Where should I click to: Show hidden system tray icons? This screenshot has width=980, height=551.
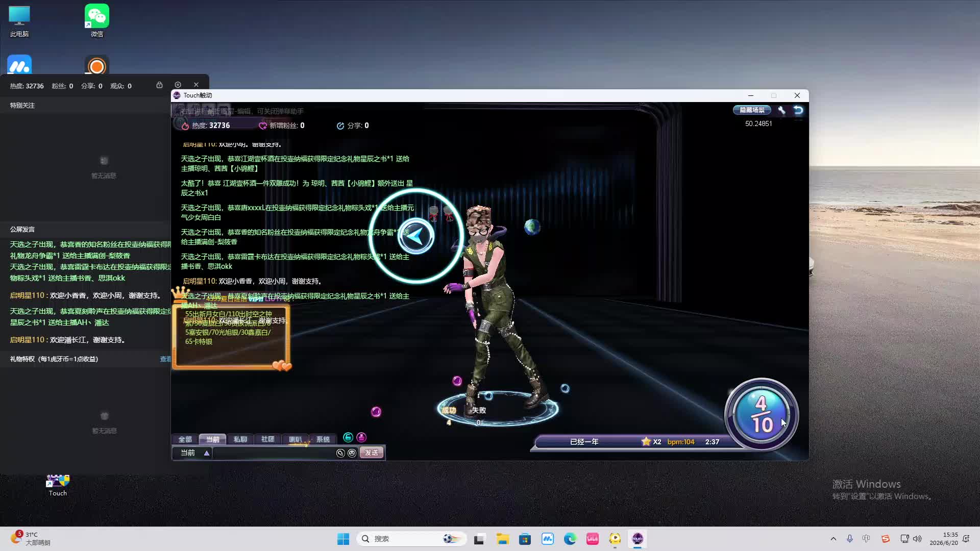tap(834, 539)
